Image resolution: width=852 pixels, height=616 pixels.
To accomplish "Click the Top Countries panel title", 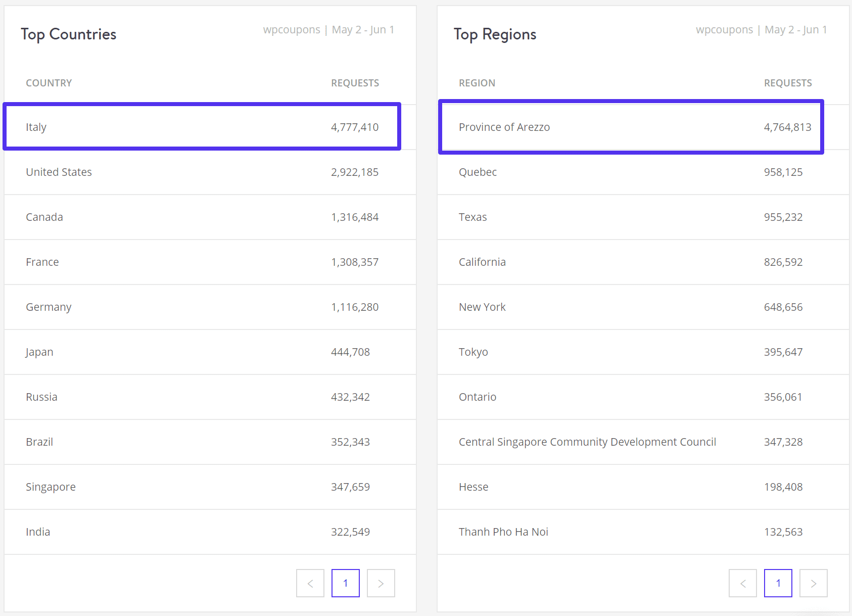I will 68,34.
